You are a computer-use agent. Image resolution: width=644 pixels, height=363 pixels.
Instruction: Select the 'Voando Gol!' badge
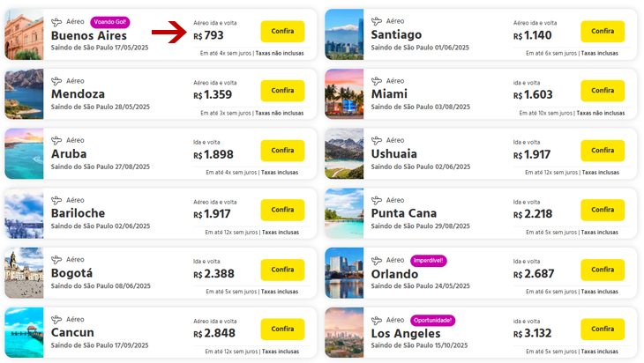[109, 22]
